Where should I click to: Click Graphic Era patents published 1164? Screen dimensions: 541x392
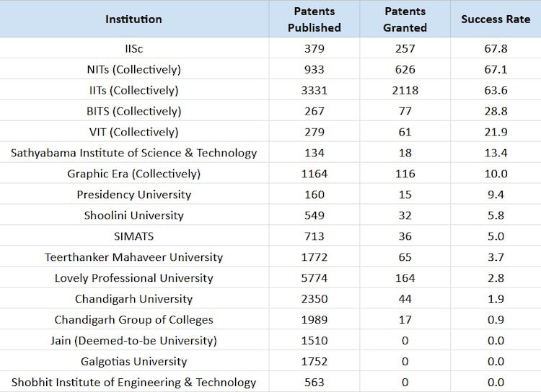315,174
